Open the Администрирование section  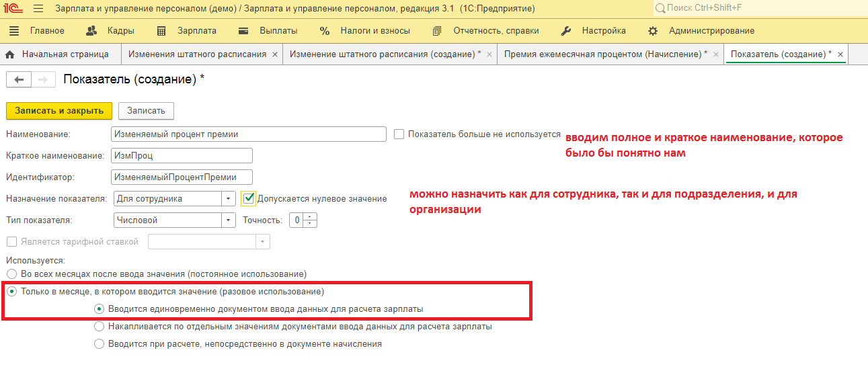pyautogui.click(x=711, y=31)
